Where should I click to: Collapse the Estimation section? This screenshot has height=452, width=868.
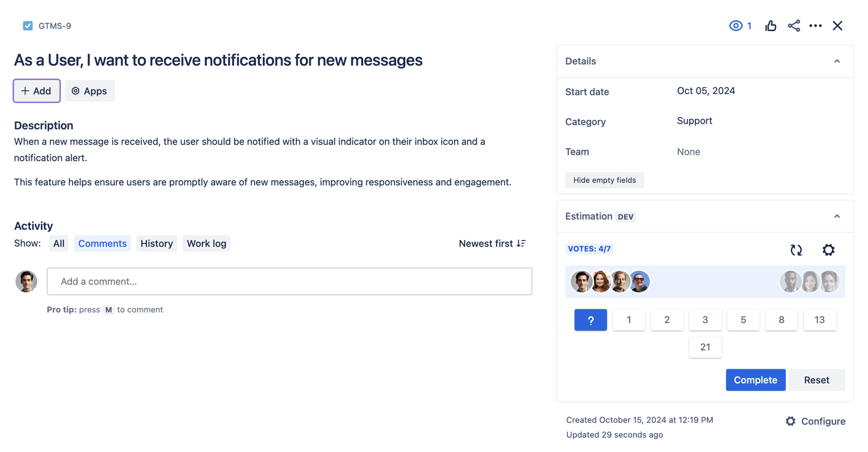[x=837, y=216]
